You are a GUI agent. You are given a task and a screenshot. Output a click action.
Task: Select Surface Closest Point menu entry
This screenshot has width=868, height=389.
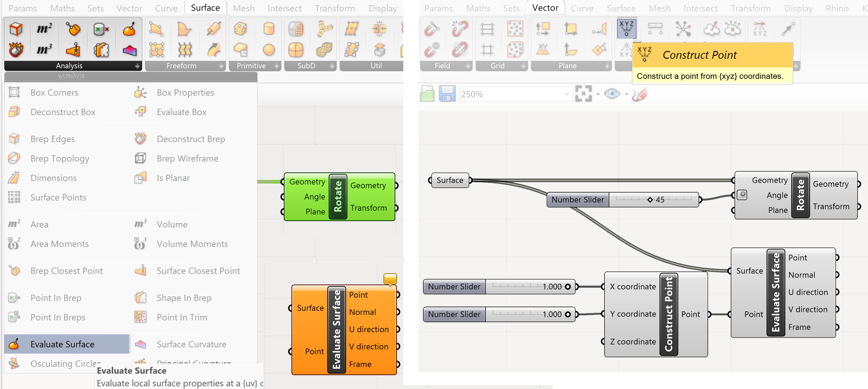click(x=198, y=271)
